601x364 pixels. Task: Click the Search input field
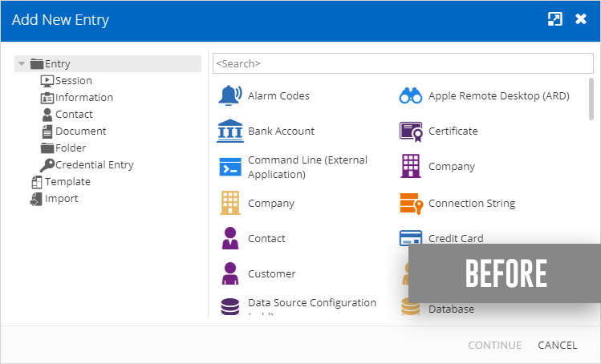point(403,63)
